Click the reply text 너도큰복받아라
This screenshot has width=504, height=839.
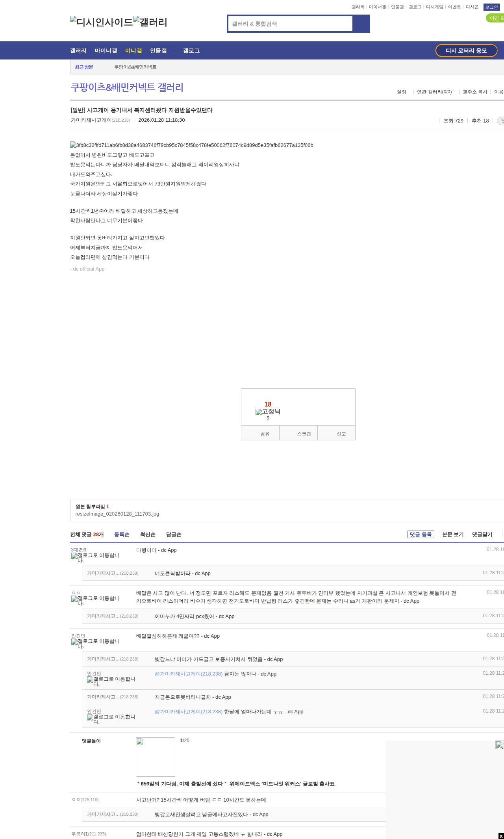coord(183,574)
